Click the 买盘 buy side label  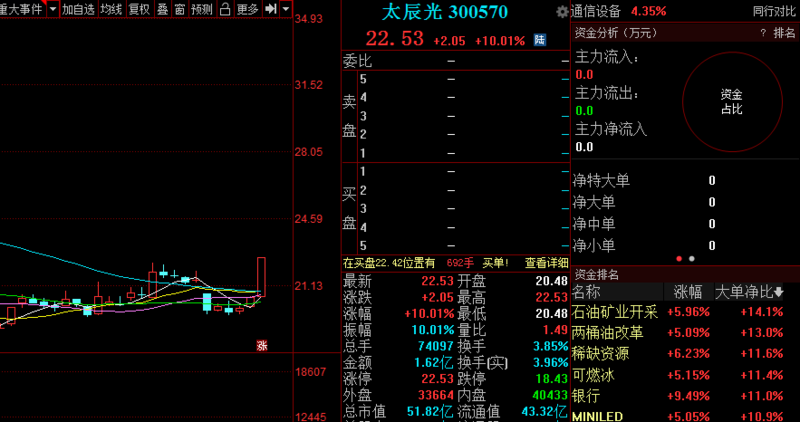349,208
